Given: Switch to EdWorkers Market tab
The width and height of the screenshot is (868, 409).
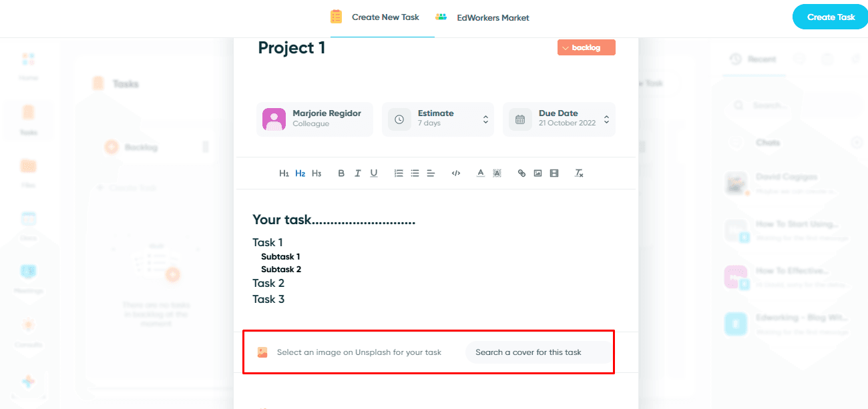Looking at the screenshot, I should pos(482,18).
